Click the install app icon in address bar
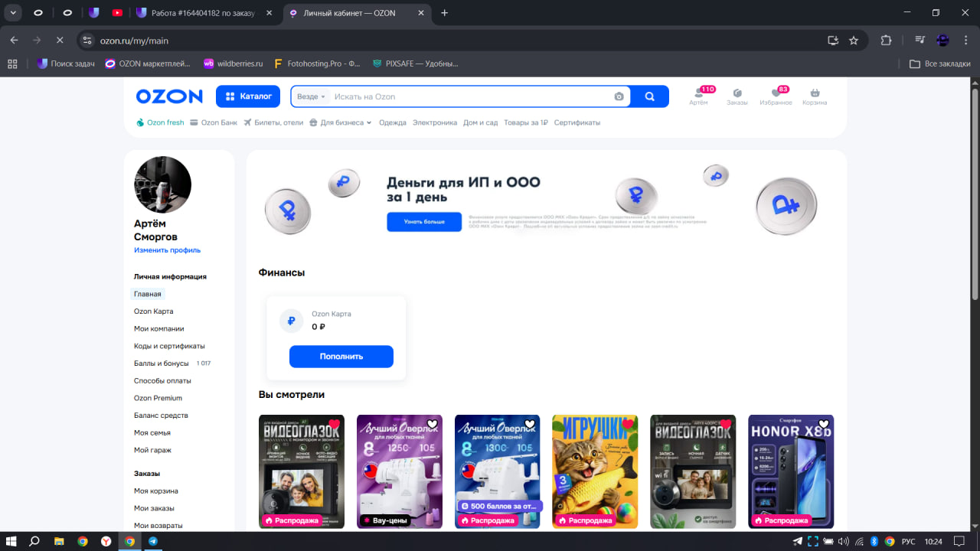The image size is (980, 551). coord(833,40)
